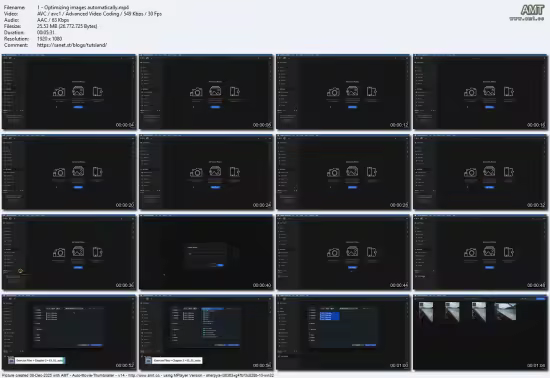
Task: Click the blue button in the 00:01:04 frame's top bar
Action: pos(541,299)
